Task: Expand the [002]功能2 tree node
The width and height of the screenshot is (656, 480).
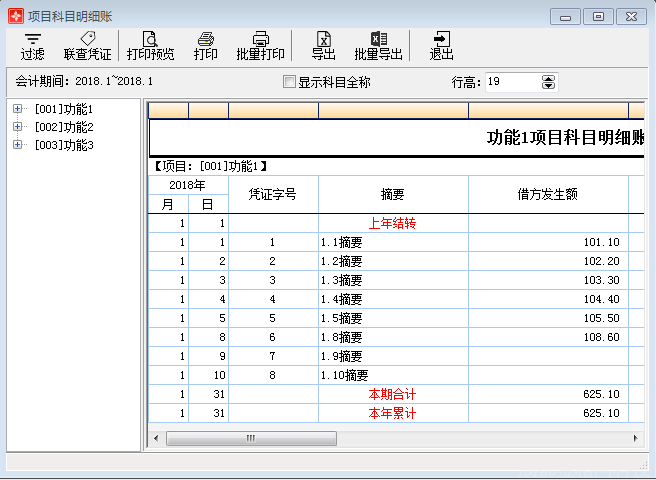Action: pyautogui.click(x=17, y=127)
